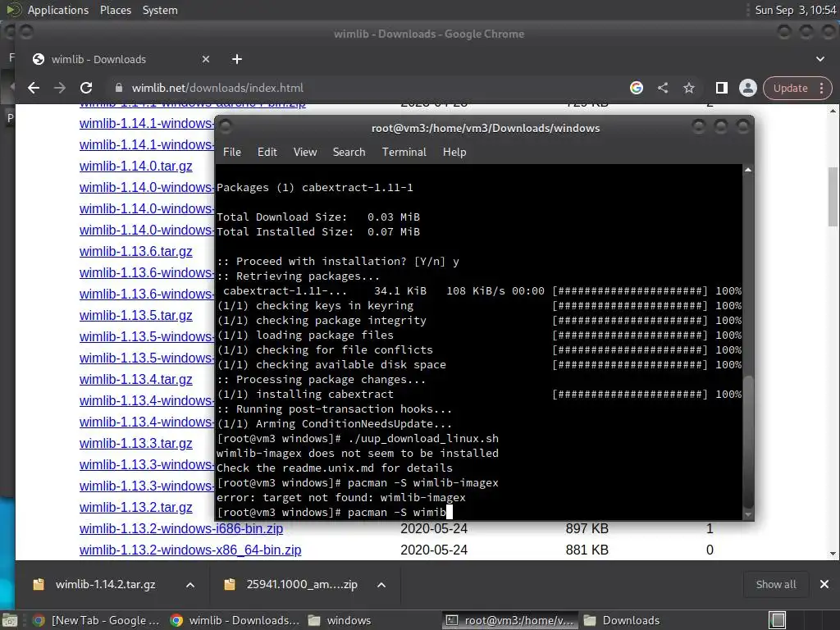Click the date and time clock

point(796,10)
